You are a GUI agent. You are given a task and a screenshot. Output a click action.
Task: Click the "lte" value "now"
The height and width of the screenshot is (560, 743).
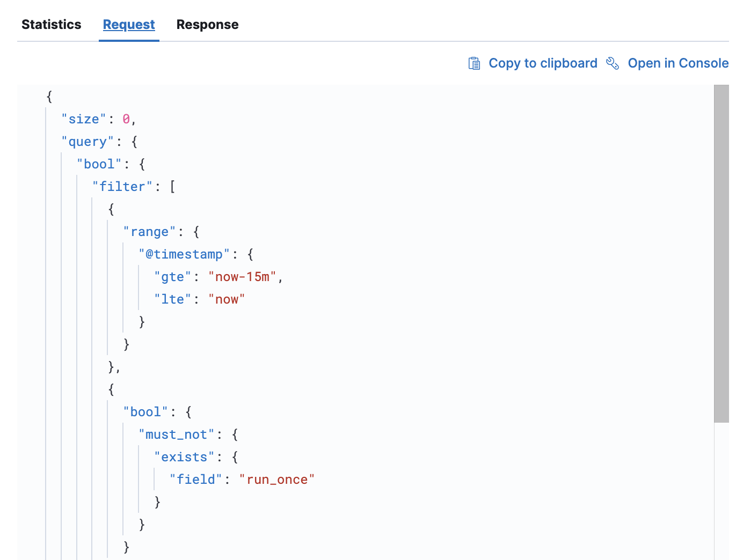pyautogui.click(x=227, y=299)
